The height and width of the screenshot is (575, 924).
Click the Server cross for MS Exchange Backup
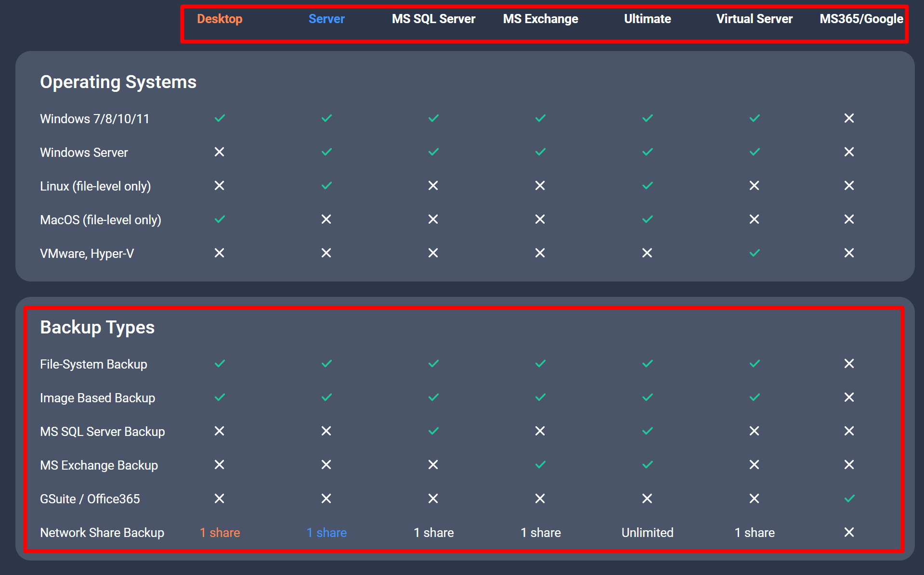click(x=326, y=464)
